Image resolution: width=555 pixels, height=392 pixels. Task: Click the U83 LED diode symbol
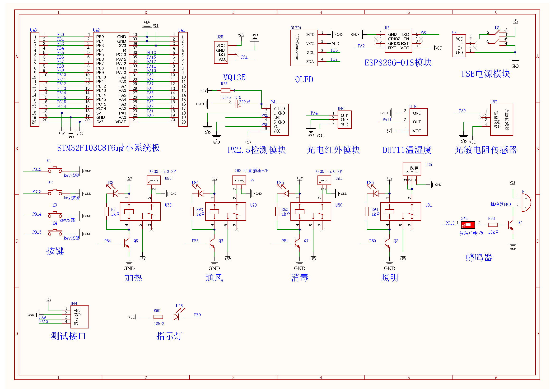116,194
